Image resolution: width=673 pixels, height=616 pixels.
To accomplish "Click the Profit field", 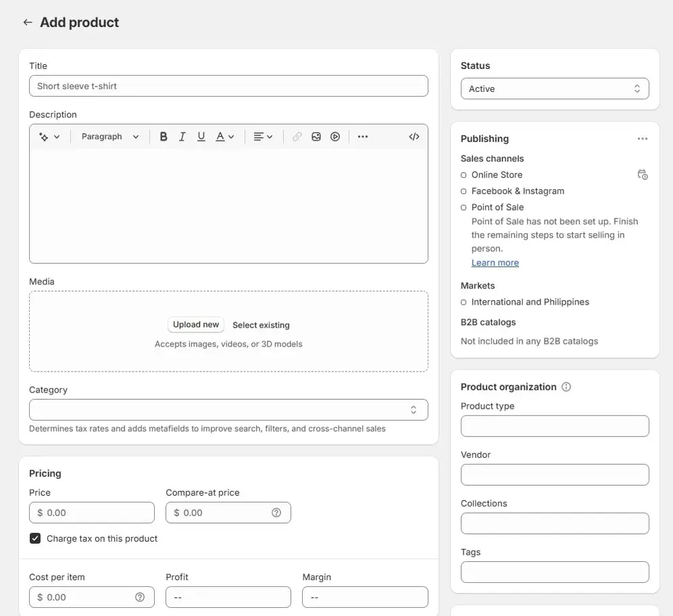I will [228, 597].
